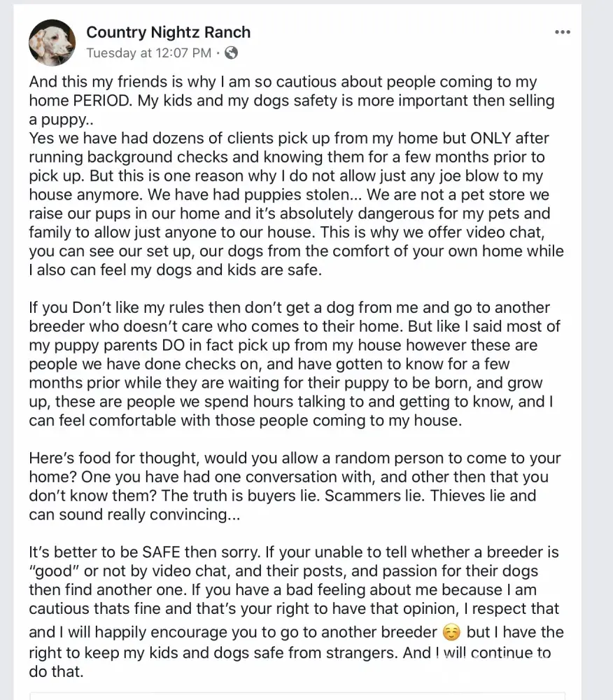The width and height of the screenshot is (613, 700).
Task: Click the line starting "Here's food for thought"
Action: click(x=210, y=458)
